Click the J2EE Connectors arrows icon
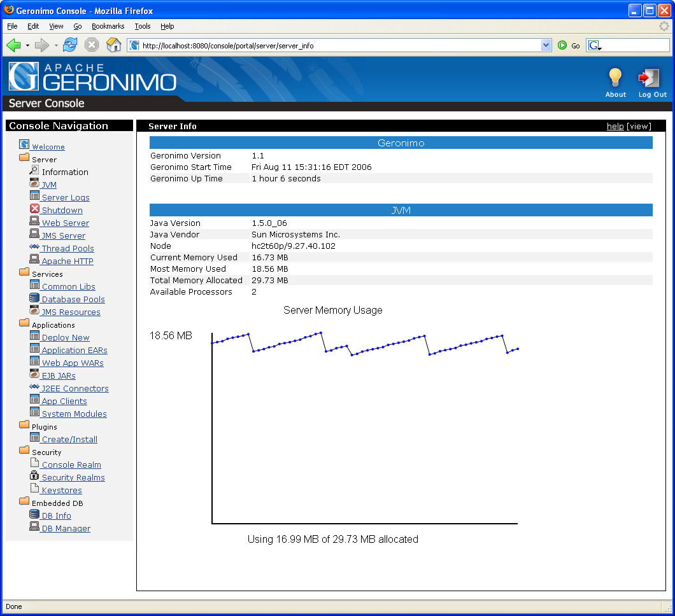Screen dimensions: 675x616 pyautogui.click(x=34, y=387)
